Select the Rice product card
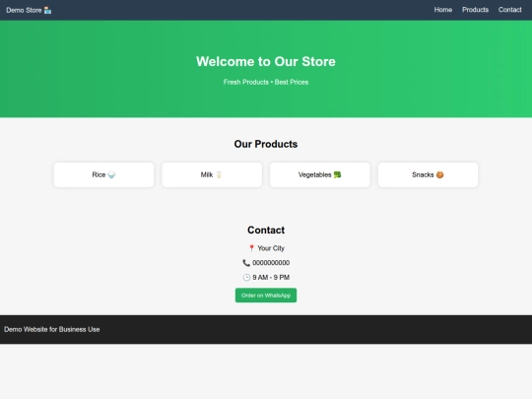The height and width of the screenshot is (399, 532). [103, 174]
